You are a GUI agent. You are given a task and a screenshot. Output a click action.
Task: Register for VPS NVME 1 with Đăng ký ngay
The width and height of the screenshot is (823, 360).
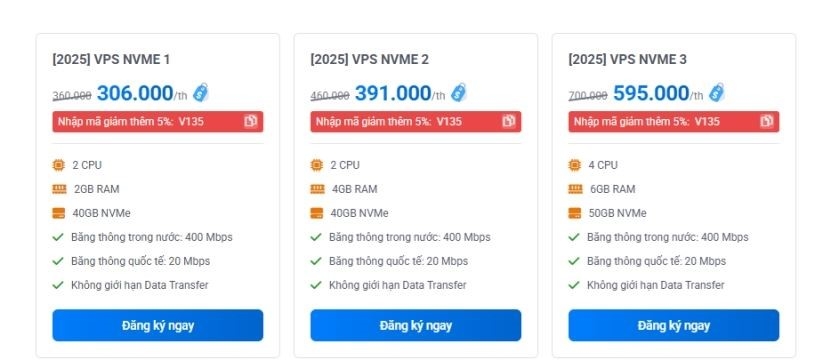[157, 325]
